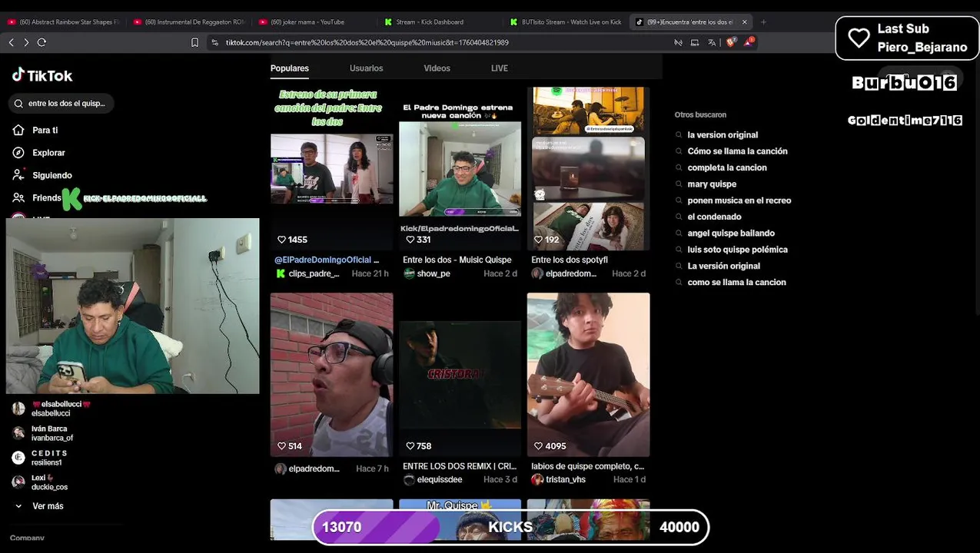Click search icon next to 'mary quispe'
980x553 pixels.
(679, 184)
